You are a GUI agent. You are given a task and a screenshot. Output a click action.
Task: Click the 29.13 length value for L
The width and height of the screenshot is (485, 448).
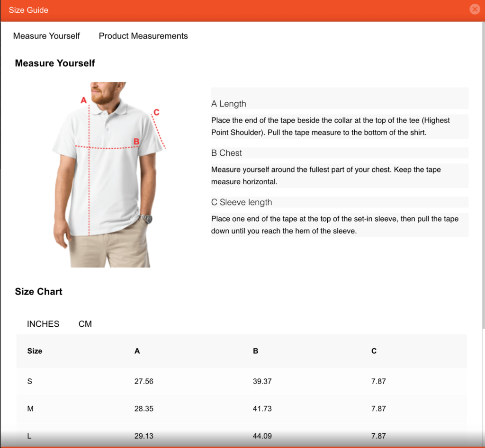pos(144,436)
